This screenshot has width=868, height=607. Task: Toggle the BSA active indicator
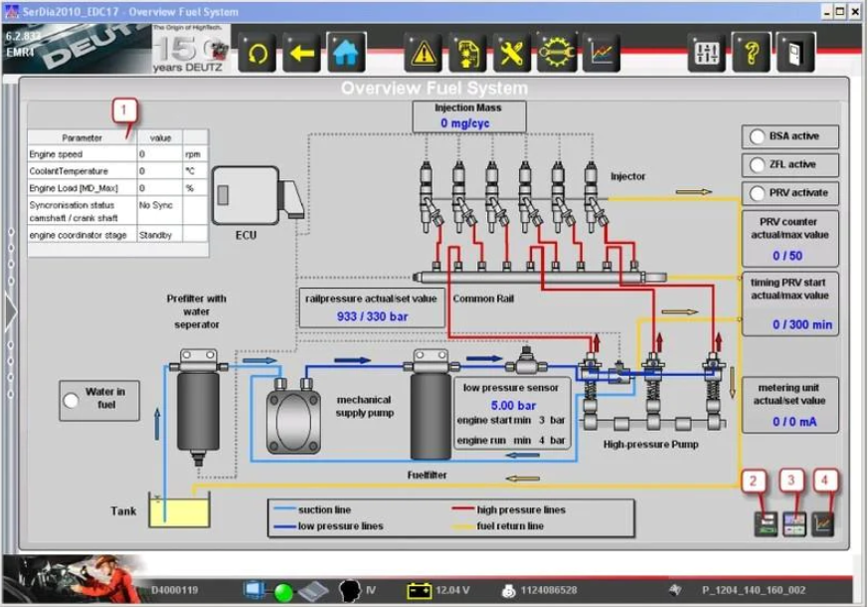click(758, 137)
